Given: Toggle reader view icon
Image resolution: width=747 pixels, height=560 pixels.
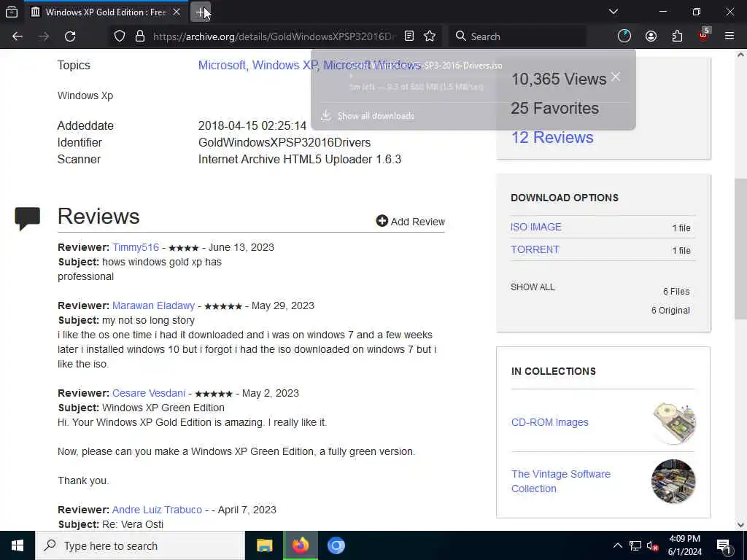Looking at the screenshot, I should (x=409, y=36).
